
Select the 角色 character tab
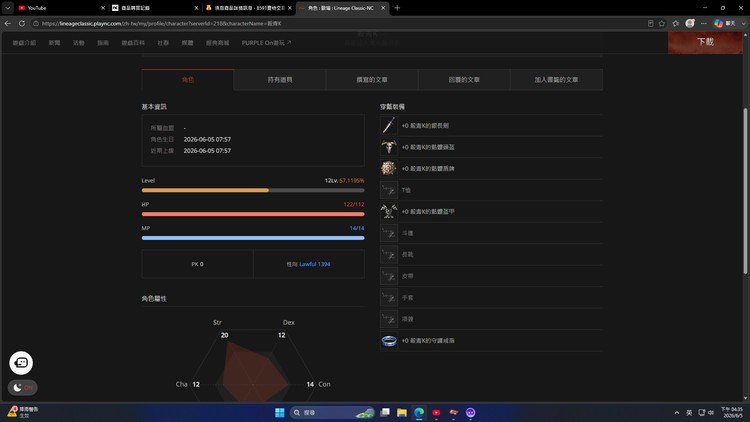[x=188, y=80]
